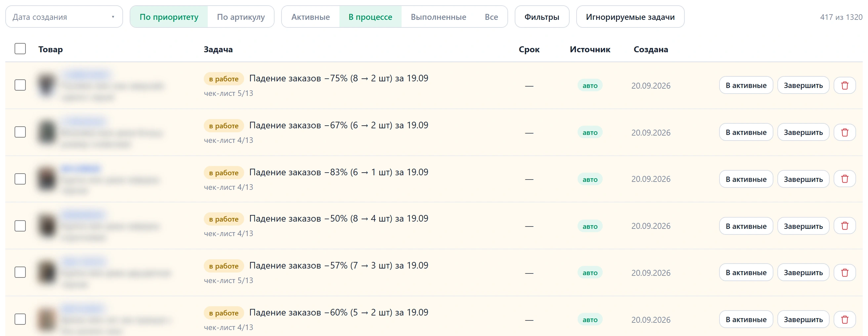Open the Дата создания dropdown
The width and height of the screenshot is (868, 336).
click(64, 17)
